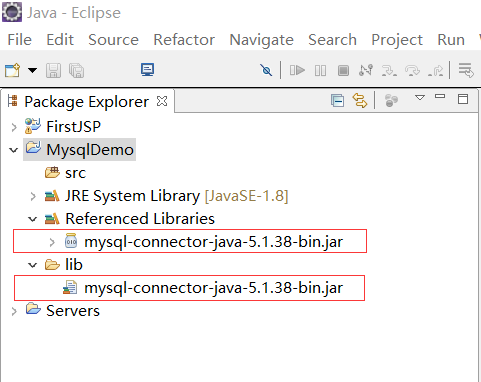Open the File menu

(20, 40)
